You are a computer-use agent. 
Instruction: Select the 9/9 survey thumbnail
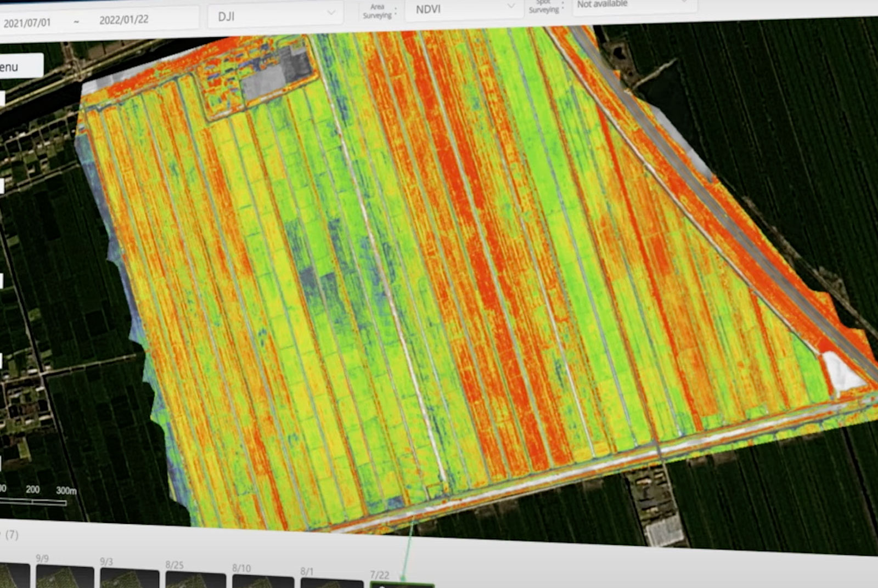pos(65,576)
